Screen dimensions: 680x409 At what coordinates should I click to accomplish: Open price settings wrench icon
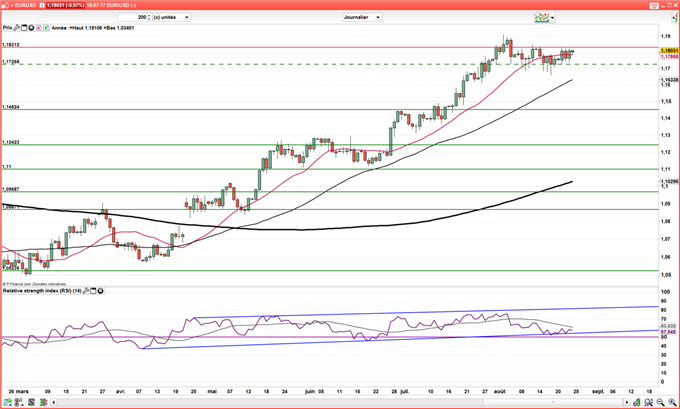(17, 27)
